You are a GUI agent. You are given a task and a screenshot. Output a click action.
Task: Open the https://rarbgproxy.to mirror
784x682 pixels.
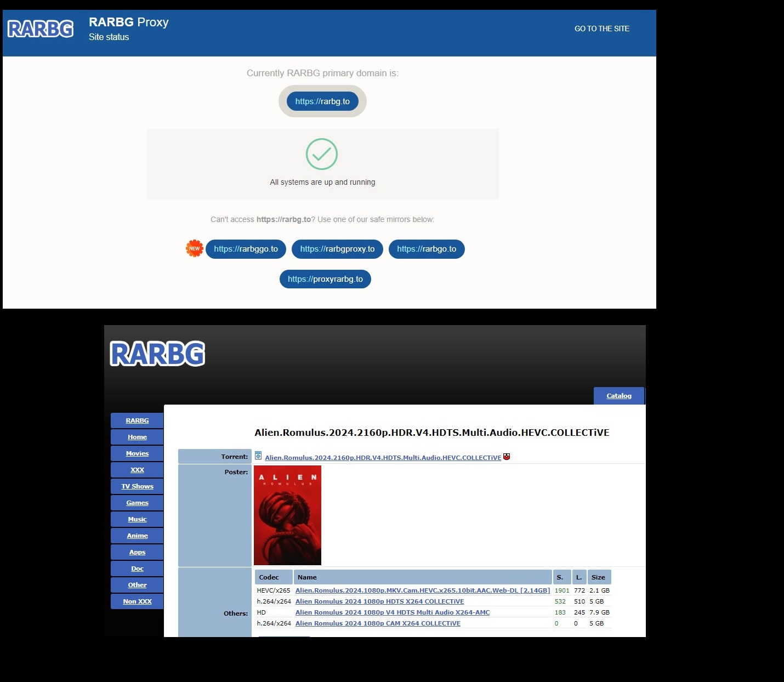pos(337,249)
